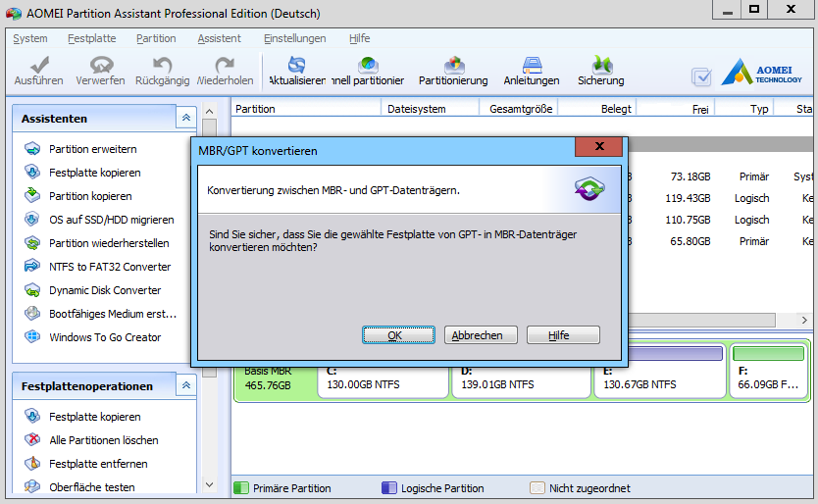Select the C: 130.00GB NTFS partition block
Screen dimensions: 818x504
pos(383,381)
